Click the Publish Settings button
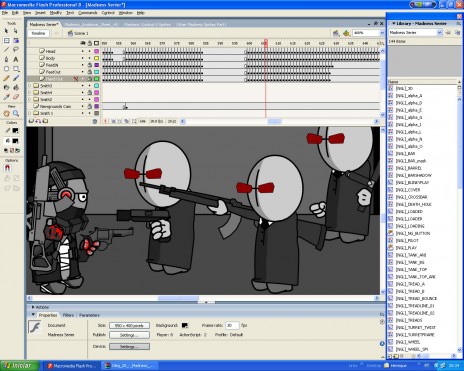This screenshot has height=371, width=464. pos(129,335)
